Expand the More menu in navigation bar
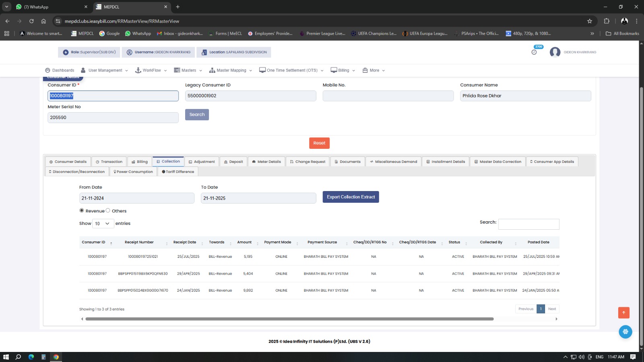Viewport: 644px width, 362px height. coord(374,70)
